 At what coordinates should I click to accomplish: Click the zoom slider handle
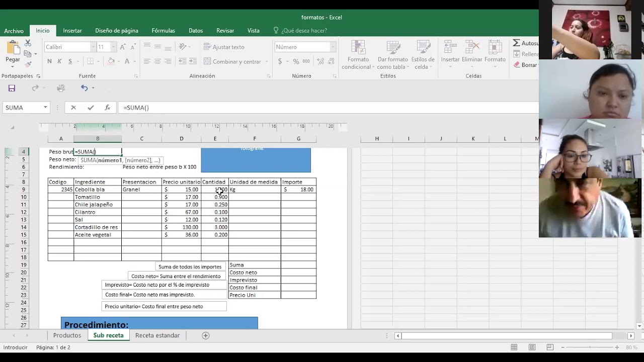589,347
